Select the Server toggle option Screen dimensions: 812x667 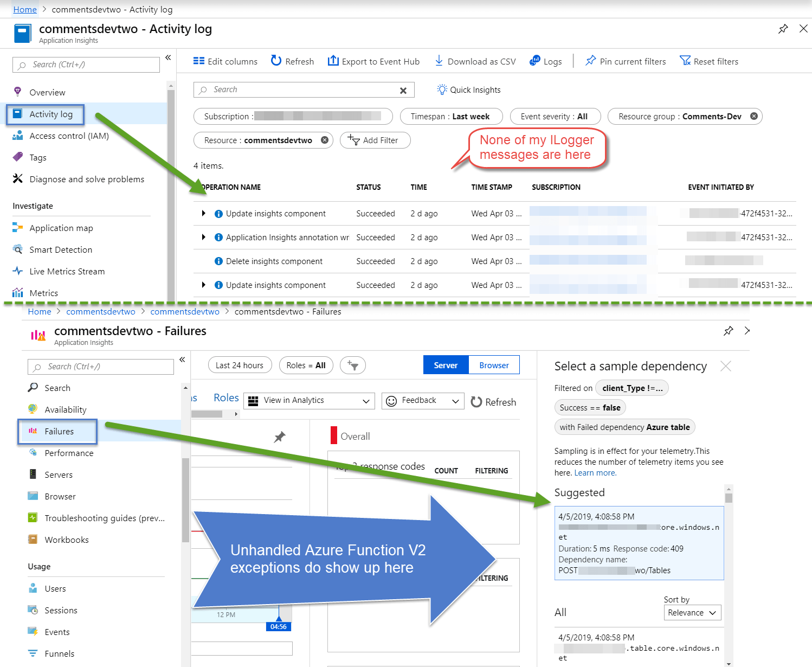click(x=446, y=365)
